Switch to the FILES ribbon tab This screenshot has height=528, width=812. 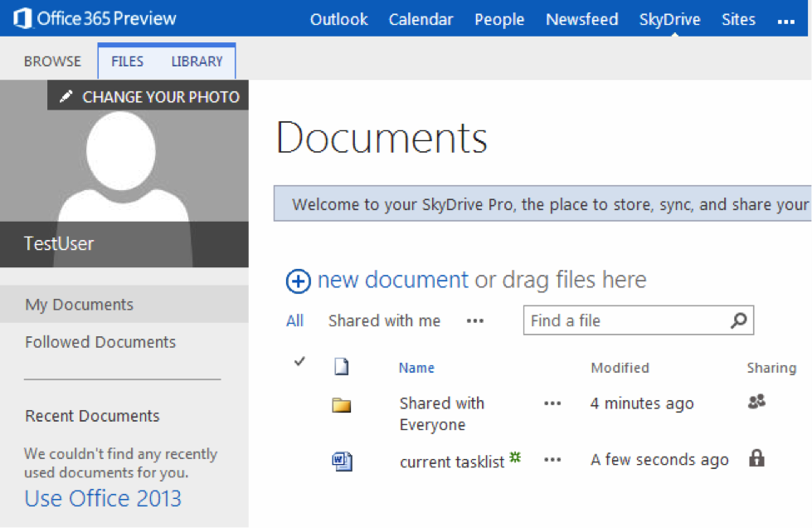click(x=128, y=61)
